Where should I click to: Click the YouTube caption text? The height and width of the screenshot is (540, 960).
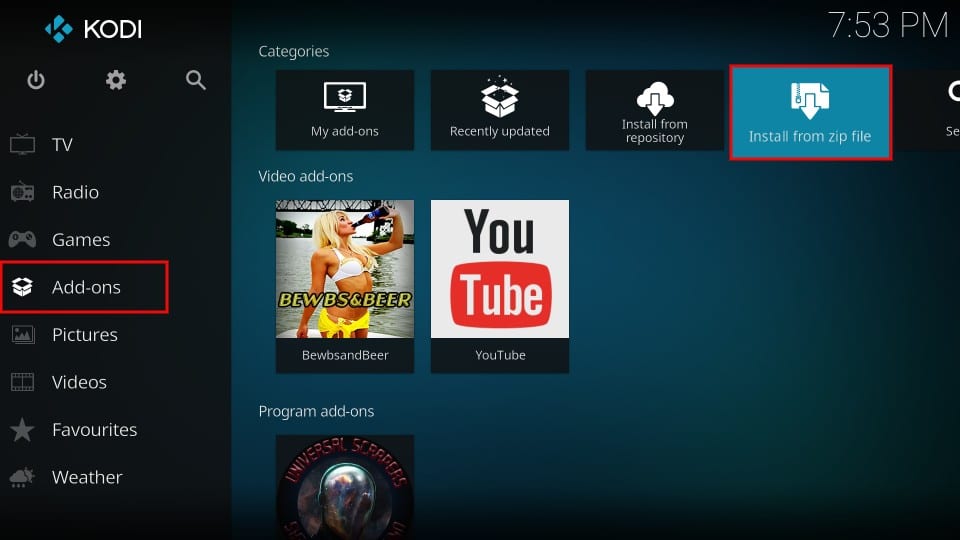(500, 355)
